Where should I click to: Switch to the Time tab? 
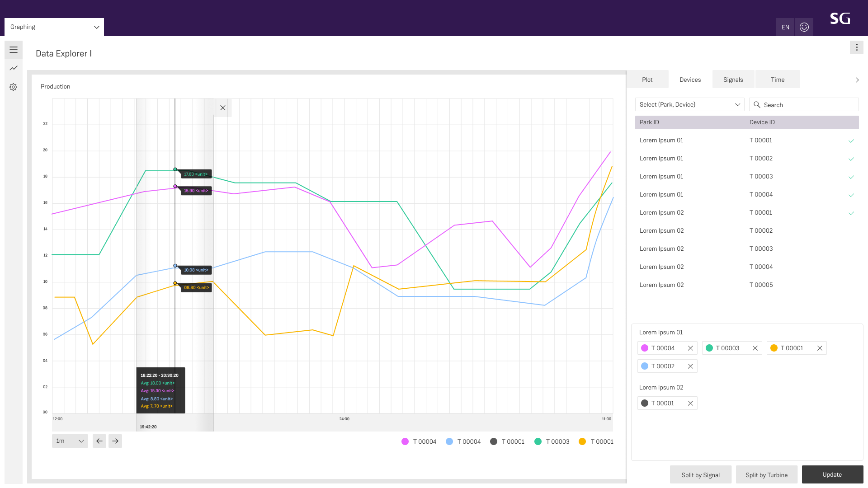point(778,80)
